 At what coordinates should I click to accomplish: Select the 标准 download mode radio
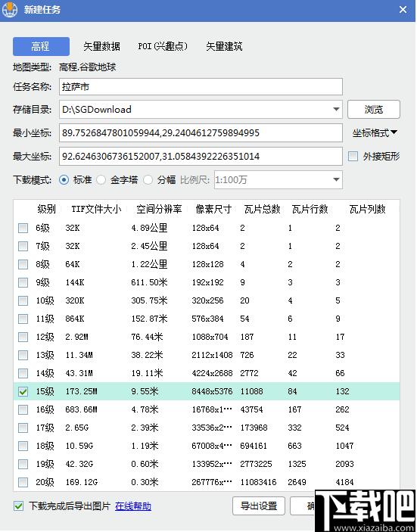[x=64, y=179]
